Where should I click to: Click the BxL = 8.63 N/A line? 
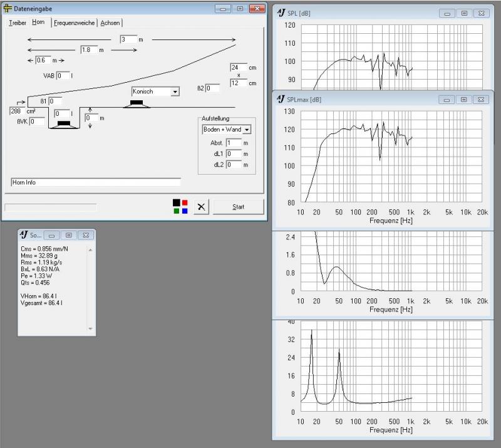tap(40, 269)
